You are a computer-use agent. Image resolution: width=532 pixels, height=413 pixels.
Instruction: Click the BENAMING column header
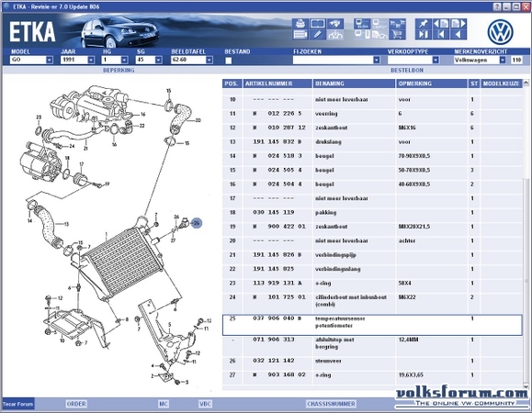pyautogui.click(x=354, y=84)
